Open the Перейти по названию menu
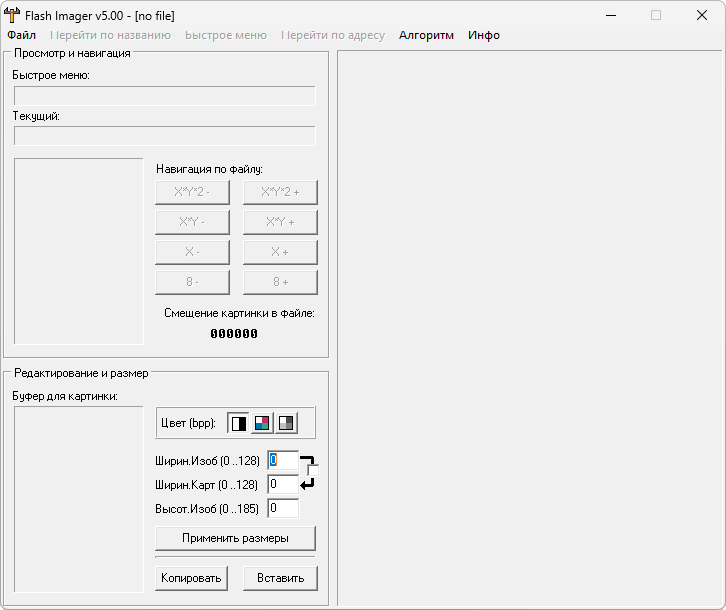The height and width of the screenshot is (610, 726). point(110,35)
